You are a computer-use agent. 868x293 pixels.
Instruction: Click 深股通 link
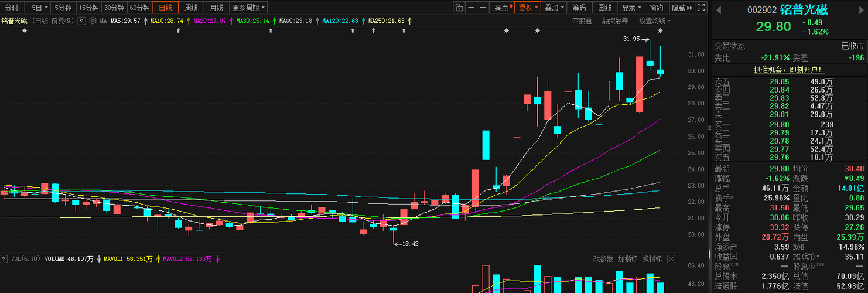(582, 21)
